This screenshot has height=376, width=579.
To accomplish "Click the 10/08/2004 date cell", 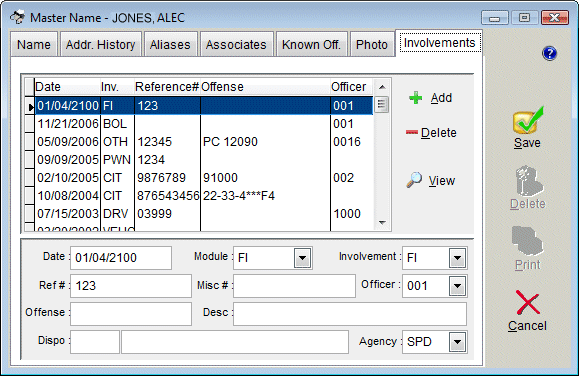I will [x=68, y=196].
